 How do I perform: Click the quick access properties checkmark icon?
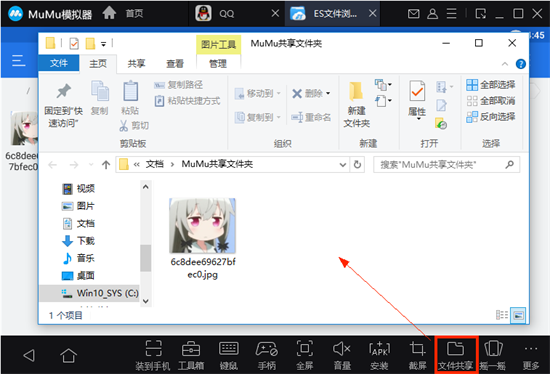[74, 44]
